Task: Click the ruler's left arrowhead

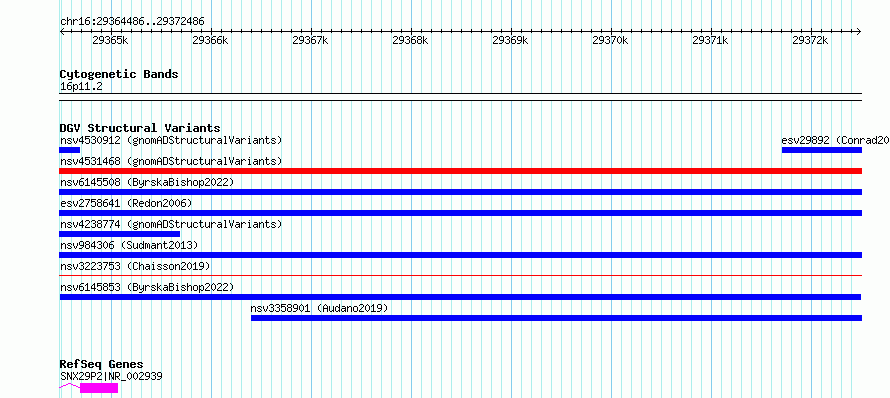Action: point(62,32)
